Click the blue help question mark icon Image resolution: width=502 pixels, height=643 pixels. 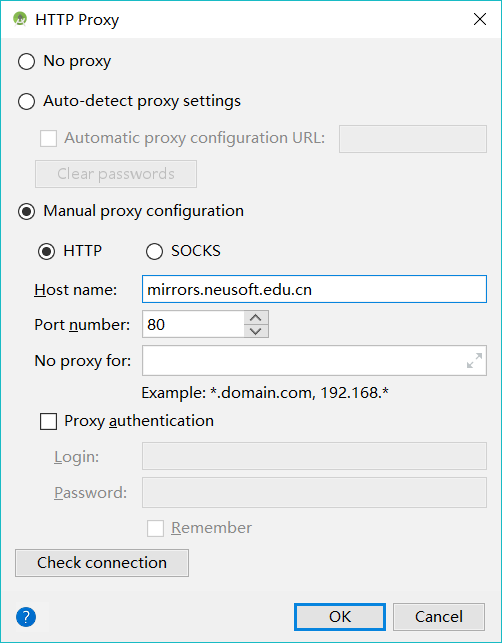(x=26, y=616)
